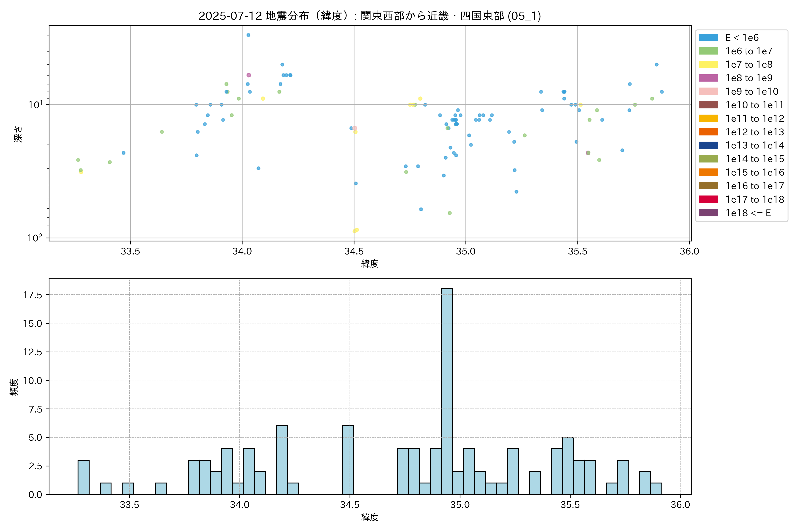Click the topmost blue scatter point near 34.0
This screenshot has height=532, width=798.
(x=248, y=35)
